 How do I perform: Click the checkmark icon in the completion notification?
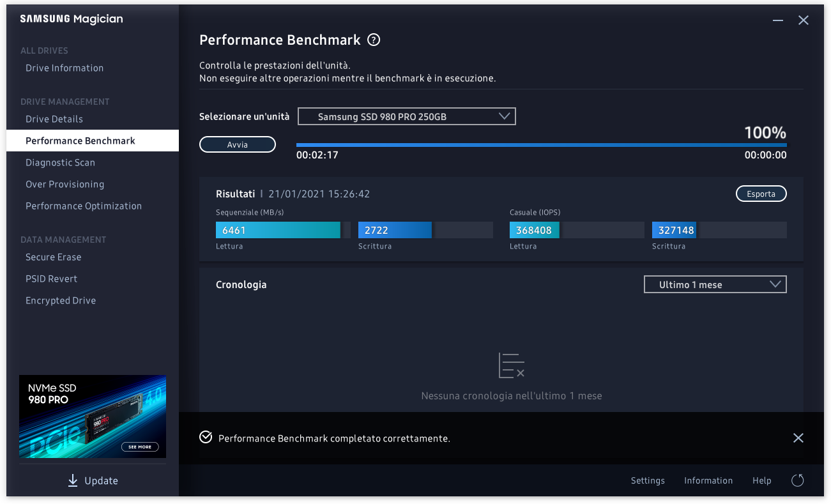pos(206,437)
